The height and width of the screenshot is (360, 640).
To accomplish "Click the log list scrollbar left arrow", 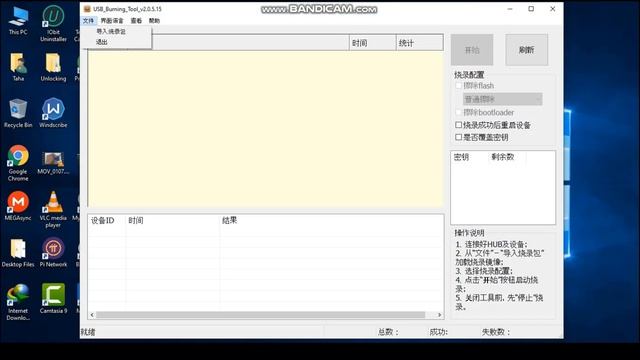I will (x=92, y=315).
